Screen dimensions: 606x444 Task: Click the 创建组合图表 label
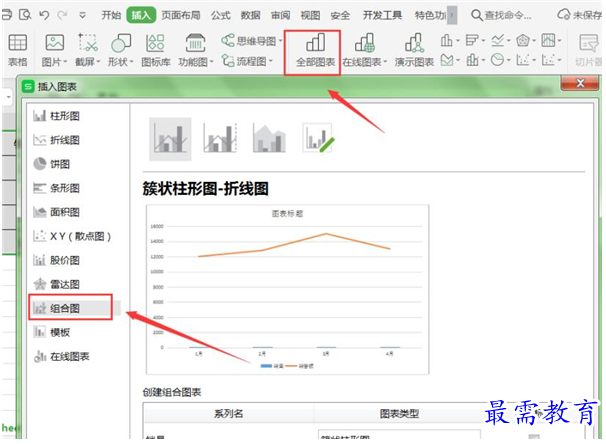(172, 392)
